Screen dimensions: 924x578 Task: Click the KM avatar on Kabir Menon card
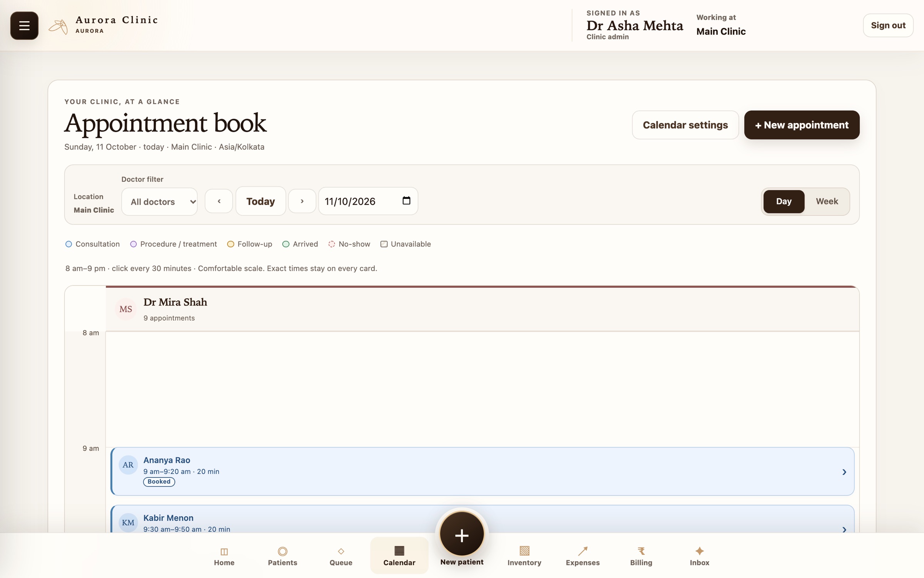pos(128,523)
